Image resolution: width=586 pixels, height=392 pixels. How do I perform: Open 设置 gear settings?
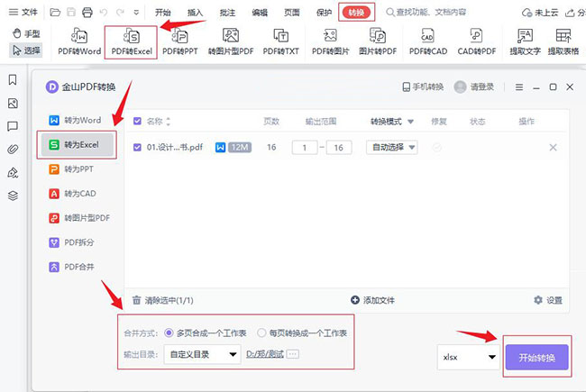tap(548, 300)
